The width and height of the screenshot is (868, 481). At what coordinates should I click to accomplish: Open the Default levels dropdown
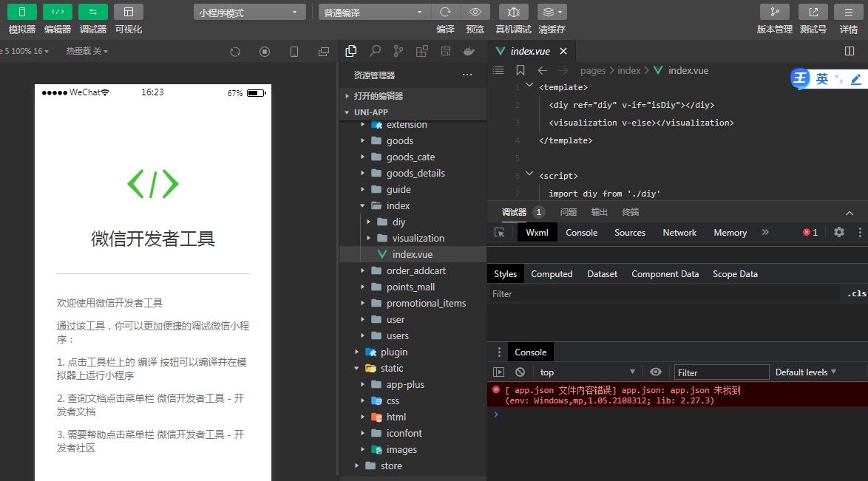805,372
